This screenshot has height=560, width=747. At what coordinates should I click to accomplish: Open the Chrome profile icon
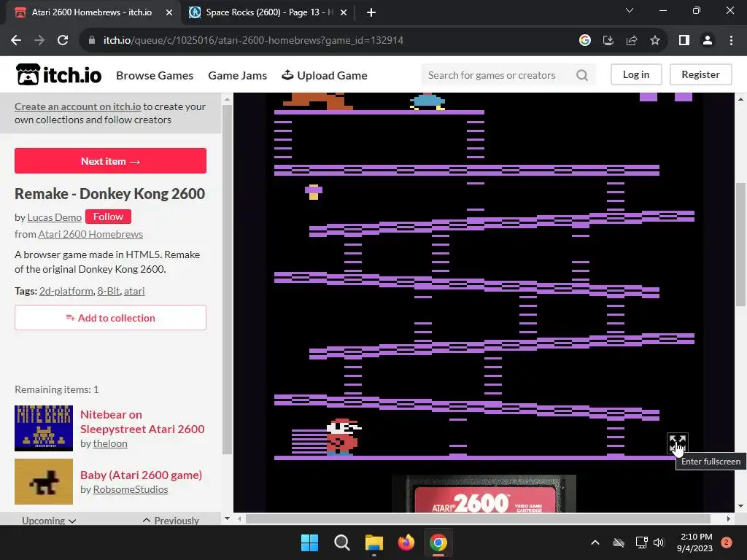[x=708, y=41]
